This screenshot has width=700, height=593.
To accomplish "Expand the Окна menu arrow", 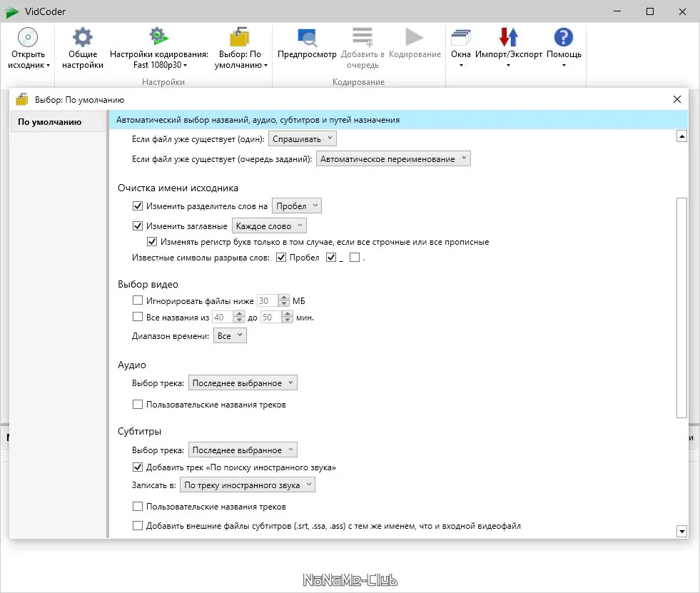I will point(461,65).
